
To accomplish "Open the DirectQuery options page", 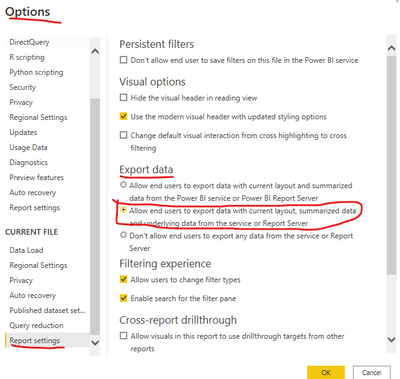I will pyautogui.click(x=29, y=42).
